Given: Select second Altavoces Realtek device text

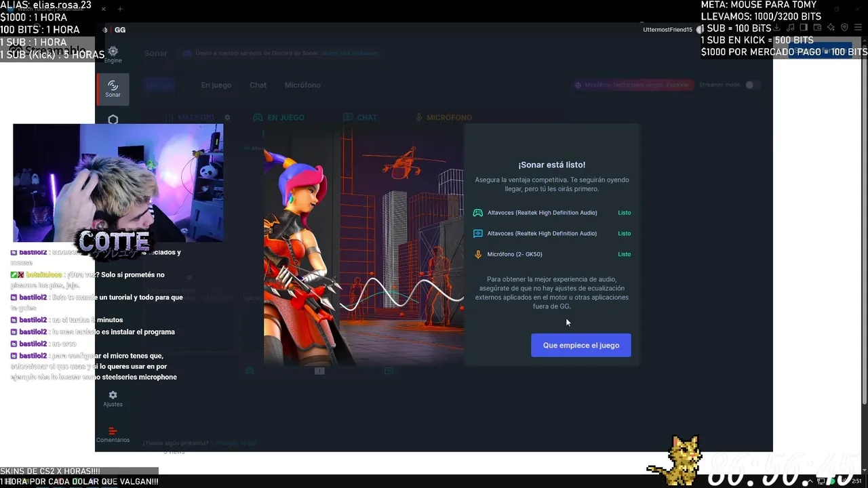Looking at the screenshot, I should [542, 233].
